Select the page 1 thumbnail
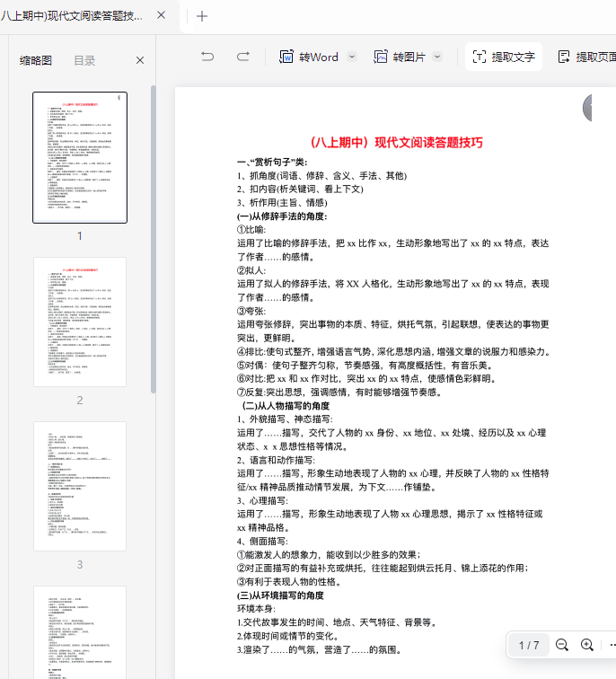The width and height of the screenshot is (616, 679). point(80,157)
